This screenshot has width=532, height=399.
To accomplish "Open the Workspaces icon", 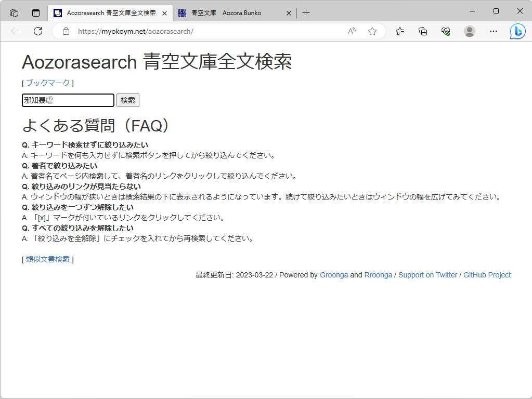I will 14,12.
